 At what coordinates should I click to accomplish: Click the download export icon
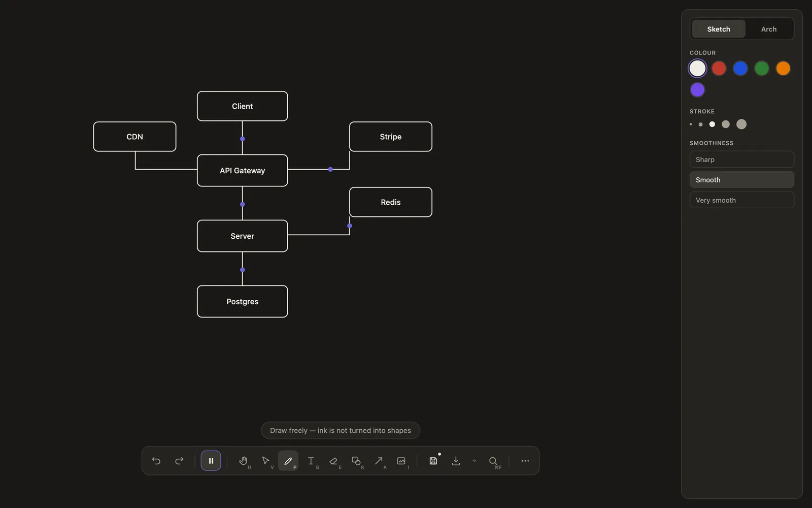pyautogui.click(x=456, y=461)
